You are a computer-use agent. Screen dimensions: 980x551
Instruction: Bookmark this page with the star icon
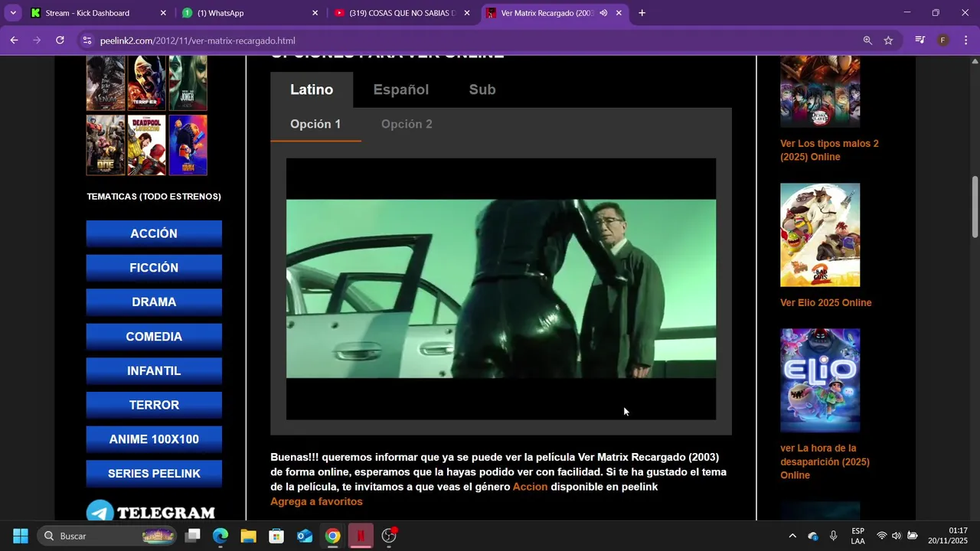click(888, 41)
